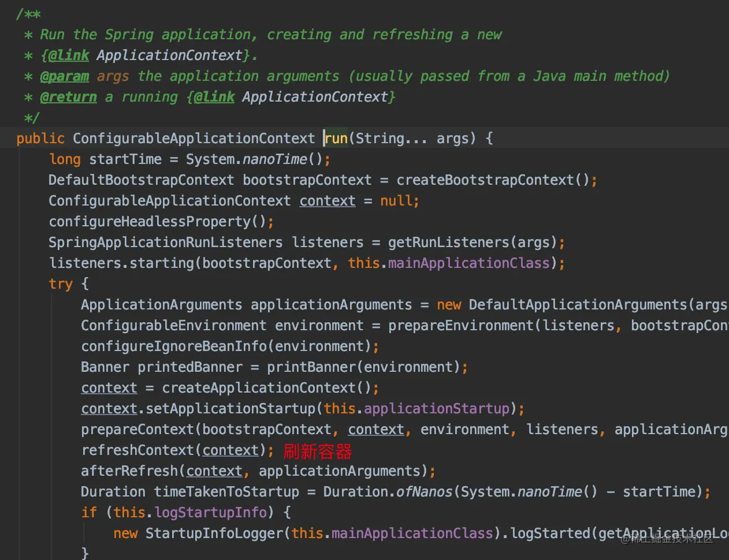Click the underlined context variable in its null declaration
729x560 pixels.
pyautogui.click(x=328, y=201)
